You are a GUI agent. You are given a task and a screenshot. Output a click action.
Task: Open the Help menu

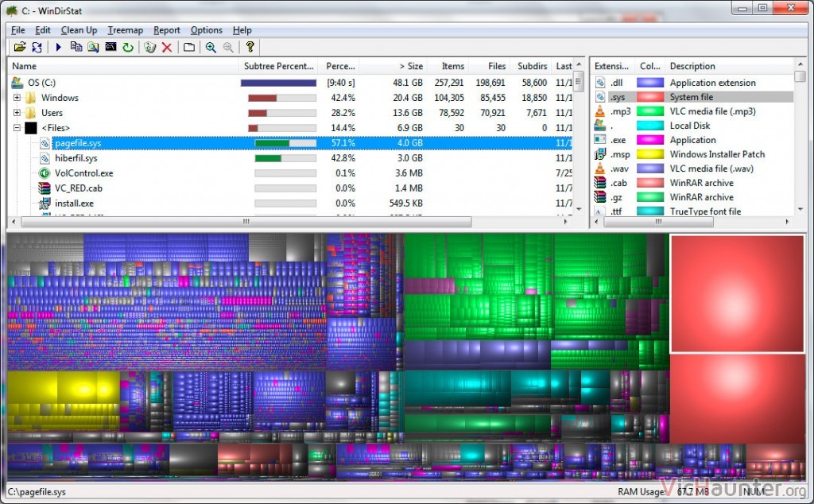click(242, 30)
